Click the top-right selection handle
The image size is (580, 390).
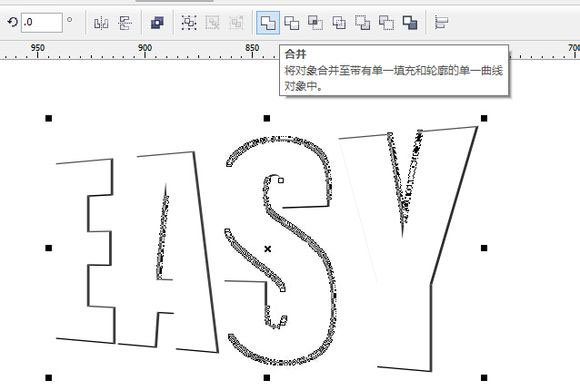click(x=484, y=118)
